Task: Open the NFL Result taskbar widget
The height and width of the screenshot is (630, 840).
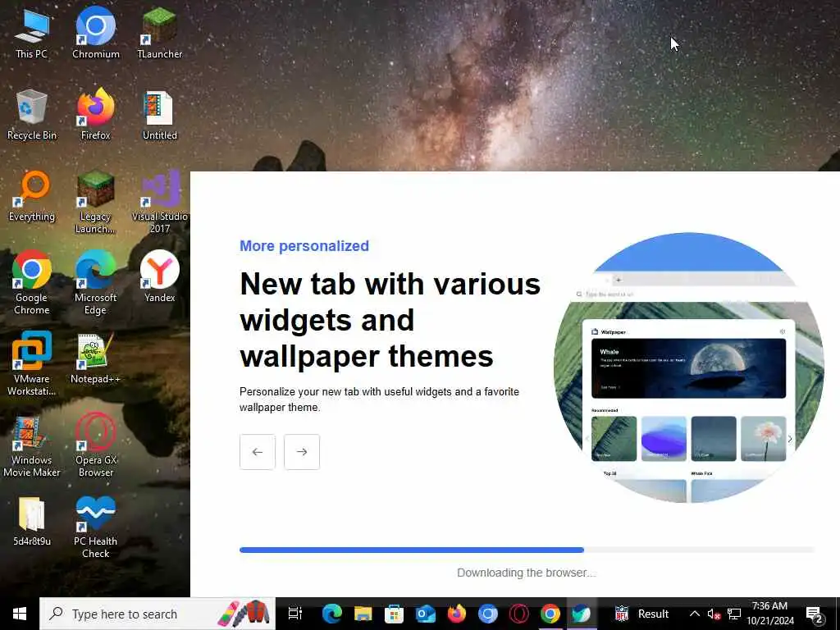Action: (x=641, y=614)
